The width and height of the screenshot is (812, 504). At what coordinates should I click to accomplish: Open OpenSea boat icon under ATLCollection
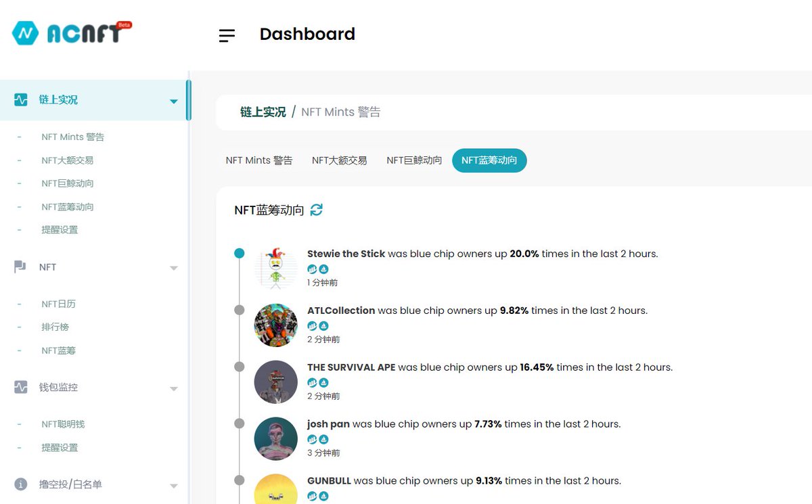pos(323,326)
